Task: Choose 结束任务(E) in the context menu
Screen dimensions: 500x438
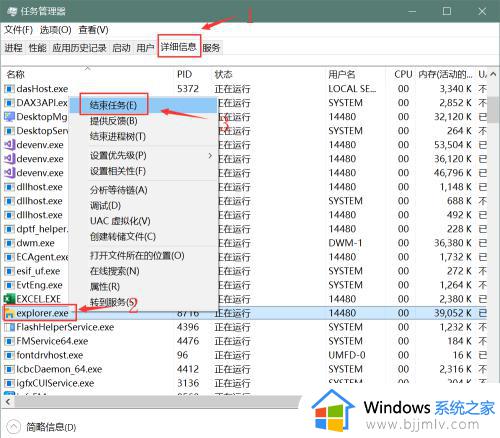Action: coord(143,105)
